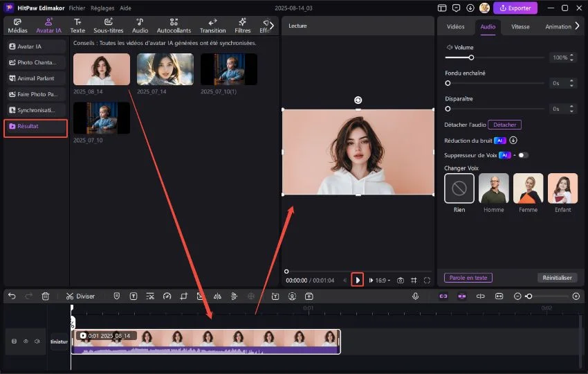This screenshot has height=374, width=588.
Task: Adjust the Volume slider handle
Action: coord(471,57)
